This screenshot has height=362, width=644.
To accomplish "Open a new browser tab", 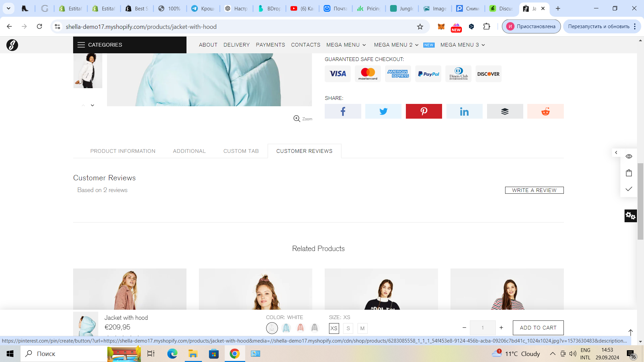I will 558,8.
